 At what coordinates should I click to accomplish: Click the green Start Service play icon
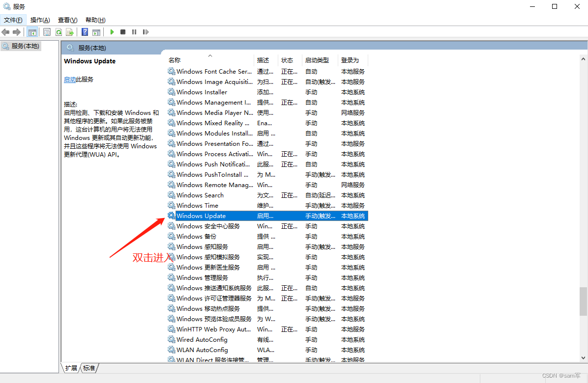[x=112, y=32]
